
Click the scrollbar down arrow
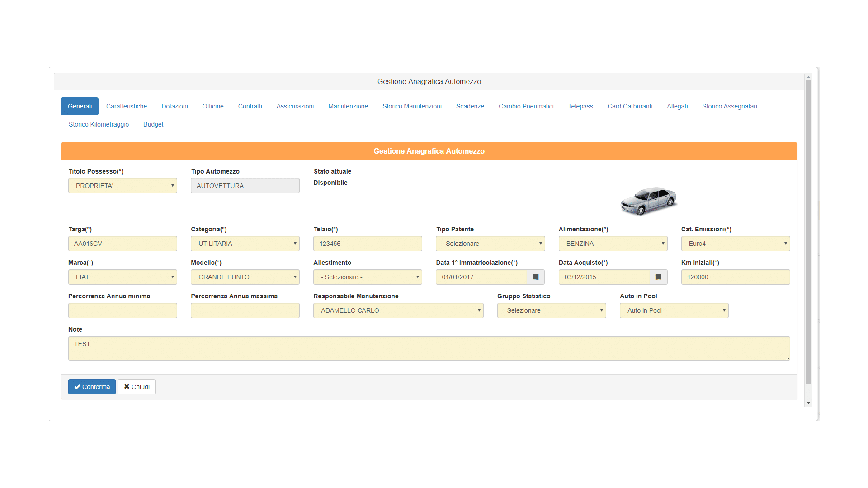(x=808, y=403)
